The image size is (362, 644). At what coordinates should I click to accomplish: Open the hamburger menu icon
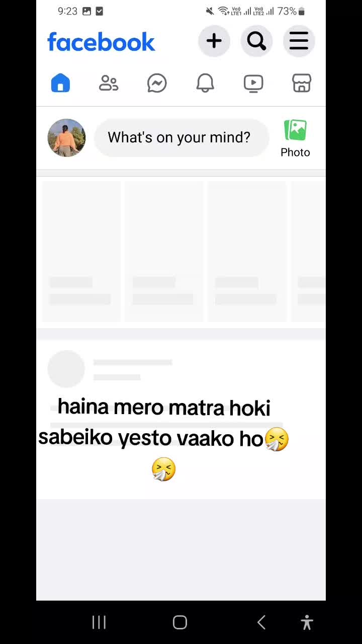[299, 41]
